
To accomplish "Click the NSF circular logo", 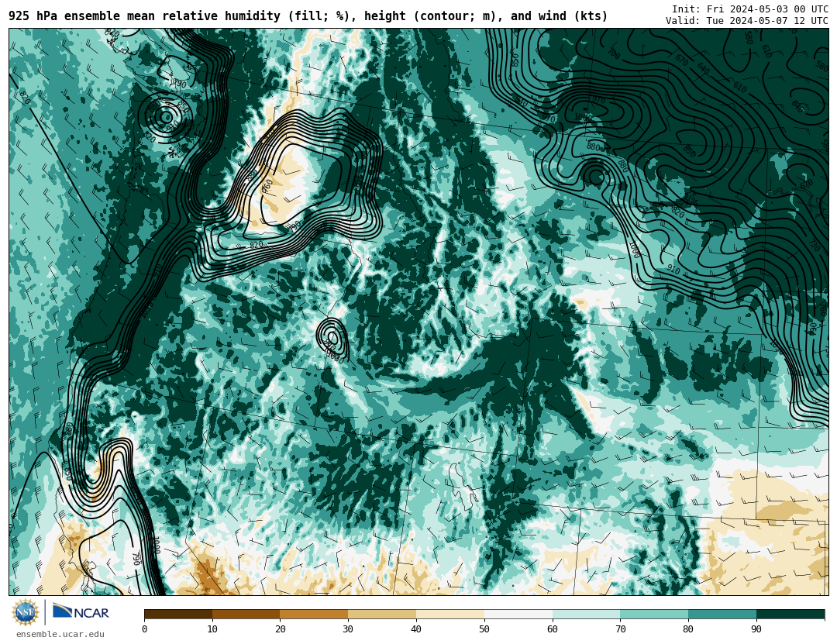I will coord(26,612).
